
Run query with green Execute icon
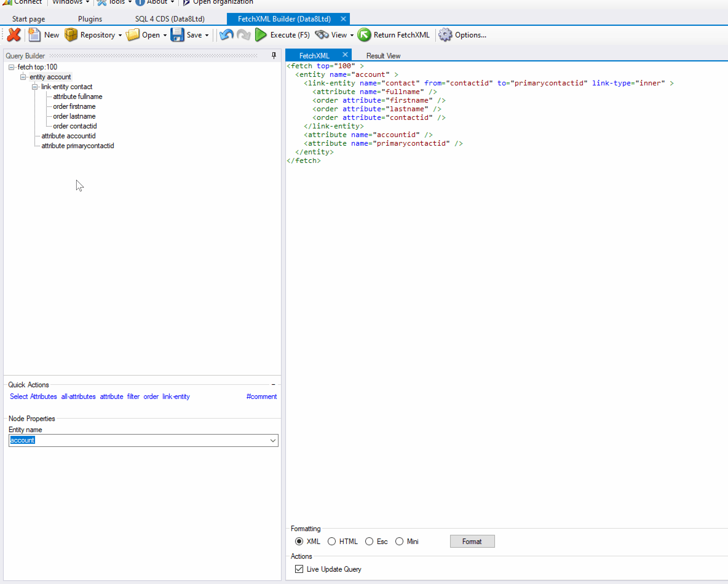click(x=261, y=35)
